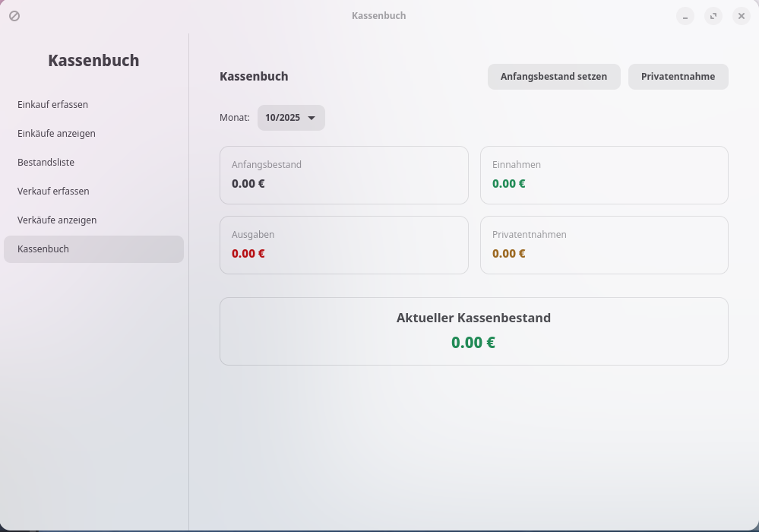Viewport: 759px width, 532px height.
Task: Open Einkauf erfassen in the sidebar
Action: tap(53, 105)
